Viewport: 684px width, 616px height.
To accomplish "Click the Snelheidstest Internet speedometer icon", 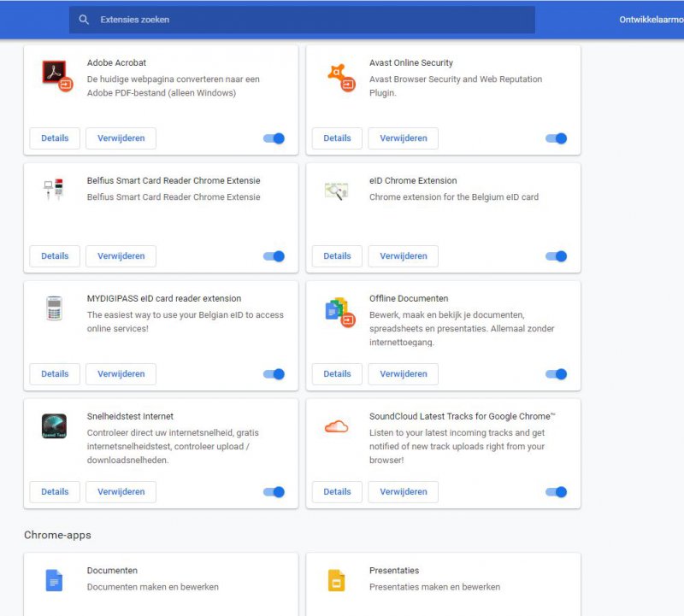I will pyautogui.click(x=54, y=426).
